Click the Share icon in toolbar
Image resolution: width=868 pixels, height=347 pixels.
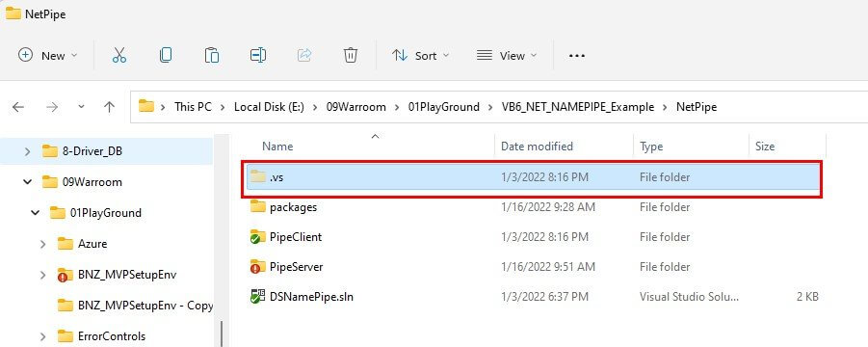[x=304, y=55]
